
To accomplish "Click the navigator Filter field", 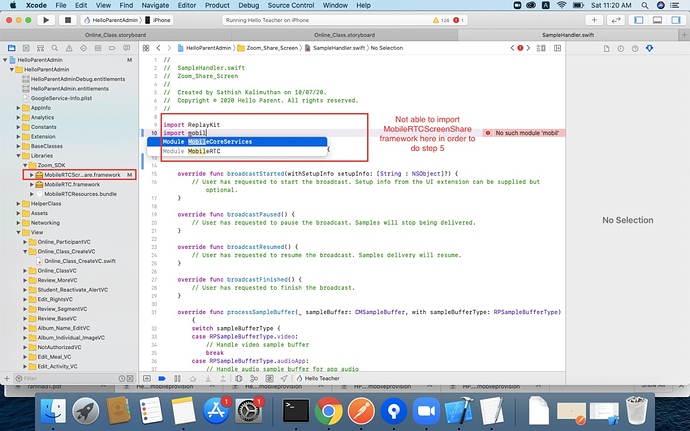I will 70,379.
